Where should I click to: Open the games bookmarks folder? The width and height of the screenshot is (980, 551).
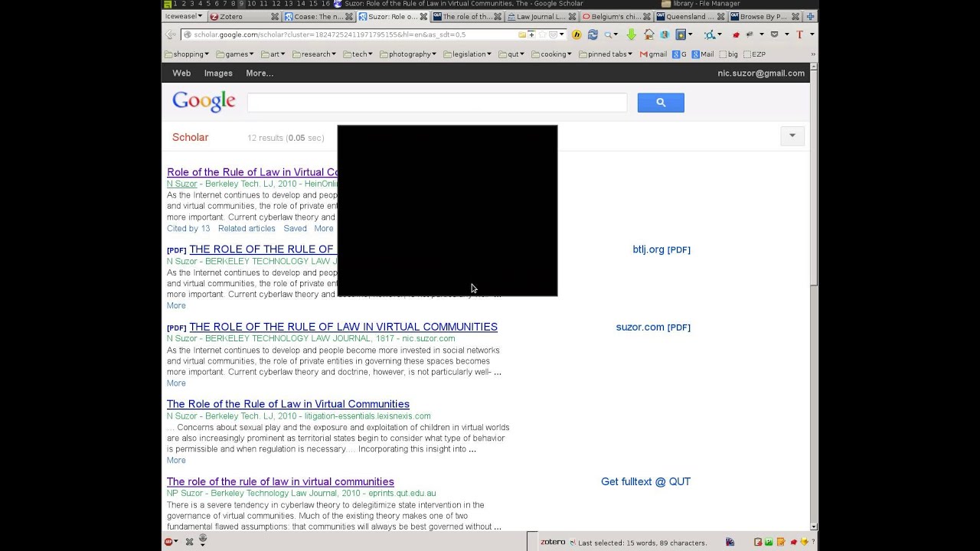click(x=236, y=54)
